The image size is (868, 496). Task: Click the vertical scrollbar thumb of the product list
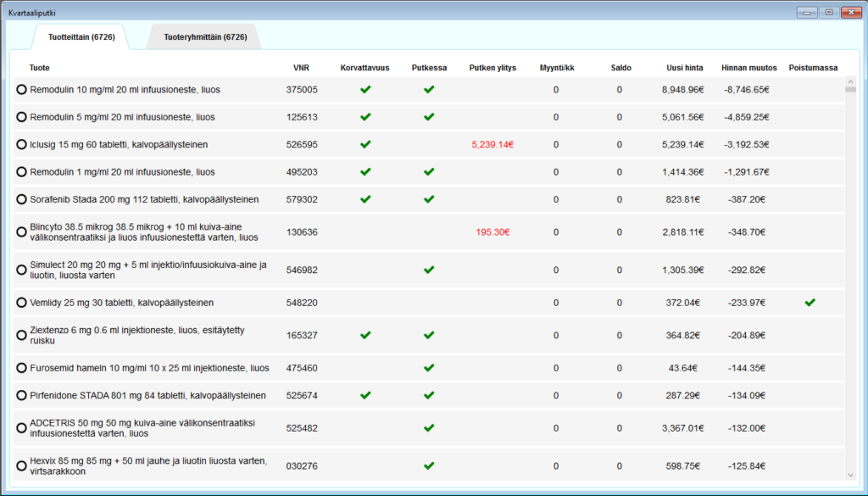click(851, 90)
